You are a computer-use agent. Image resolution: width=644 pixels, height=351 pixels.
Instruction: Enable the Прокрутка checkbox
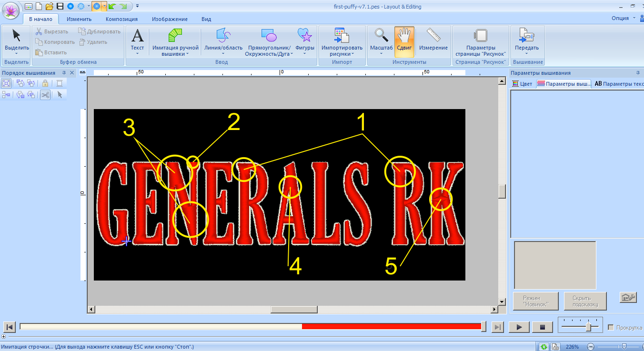[611, 328]
